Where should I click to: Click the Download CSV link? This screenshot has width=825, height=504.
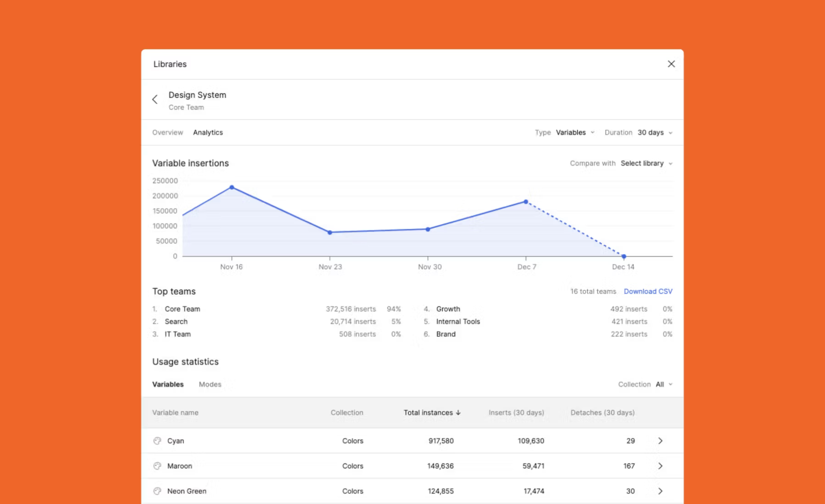[x=648, y=291]
